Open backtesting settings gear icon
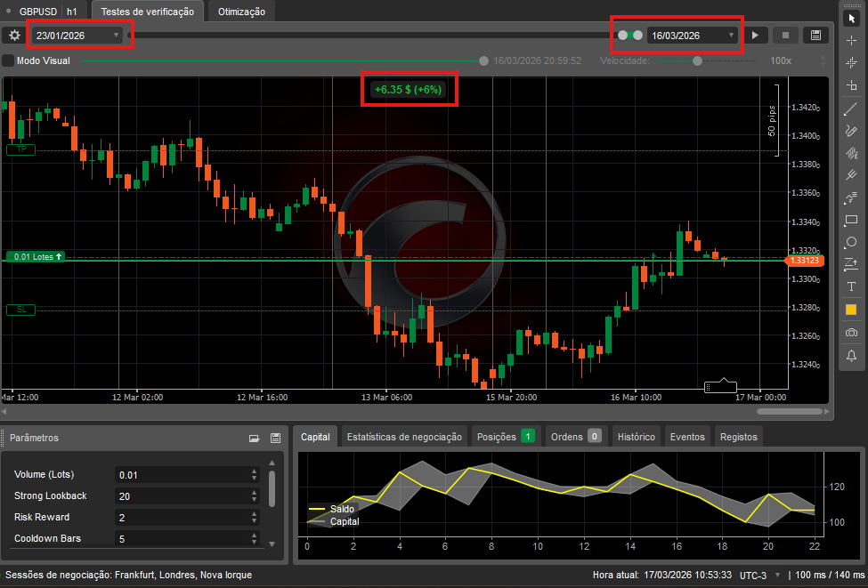Viewport: 868px width, 588px height. (14, 36)
